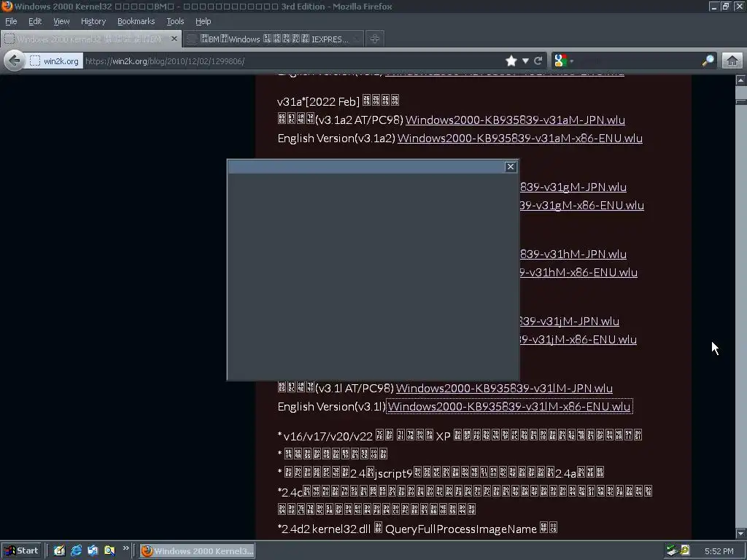
Task: Open the Windows Start menu
Action: click(21, 551)
